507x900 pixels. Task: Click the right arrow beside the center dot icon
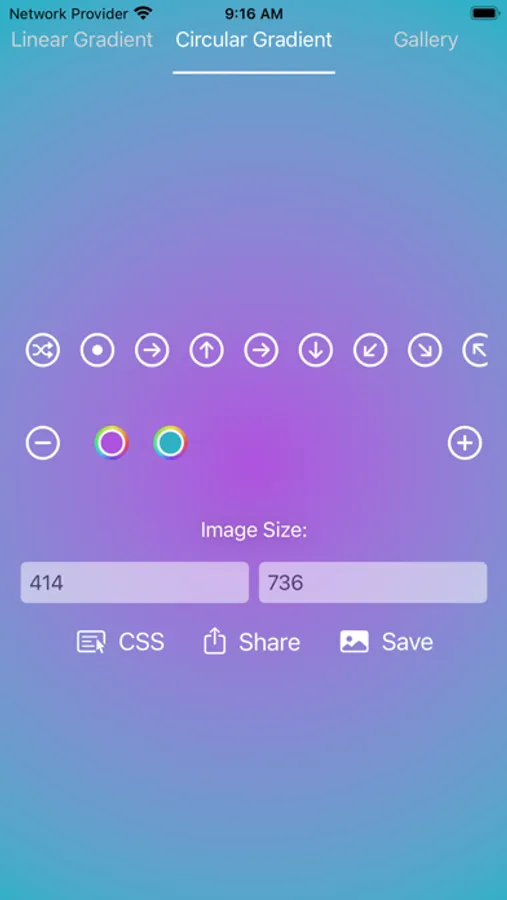point(152,350)
